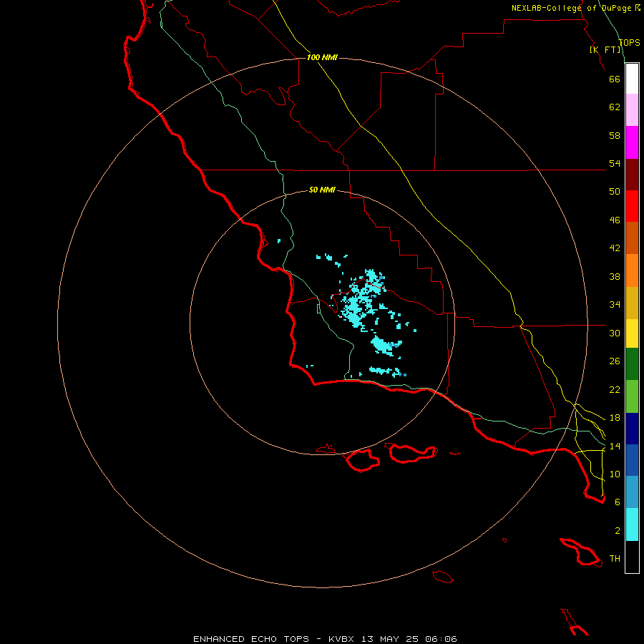Image resolution: width=644 pixels, height=644 pixels.
Task: Click the navy blue legend color segment
Action: click(632, 429)
